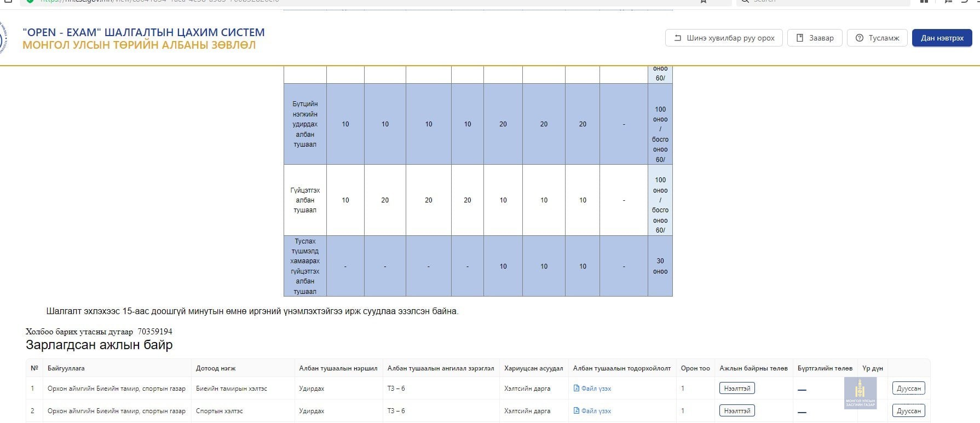Screen dimensions: 980x423
Task: Click the browser URL address bar
Action: (x=328, y=1)
